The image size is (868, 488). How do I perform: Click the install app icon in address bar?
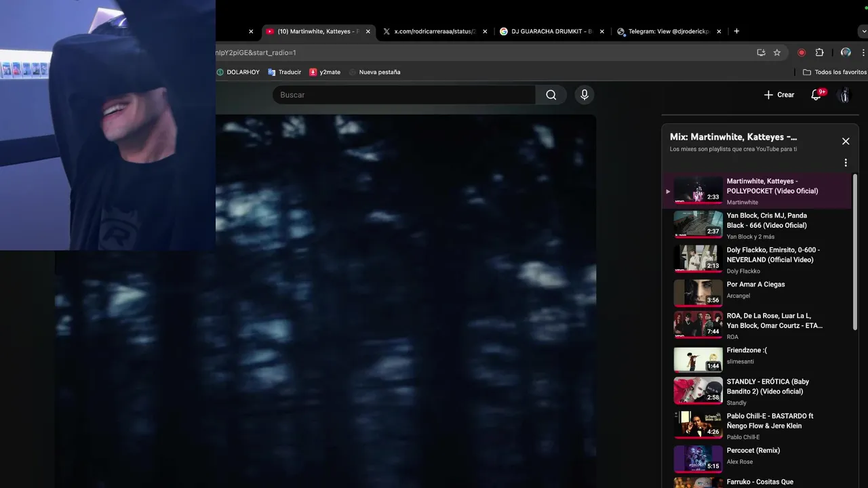point(761,52)
